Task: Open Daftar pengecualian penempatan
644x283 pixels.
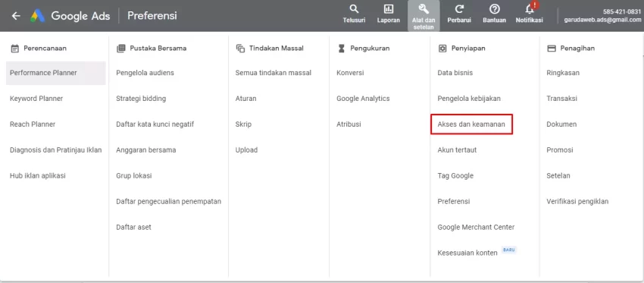Action: 168,202
